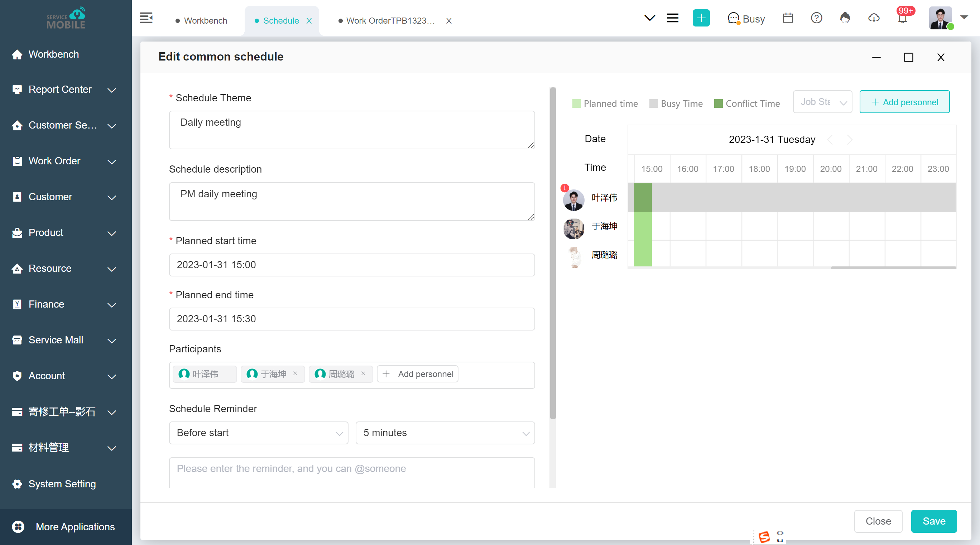Switch to Work OrderTPB1323 tab
Screen dimensions: 980x545
(387, 21)
